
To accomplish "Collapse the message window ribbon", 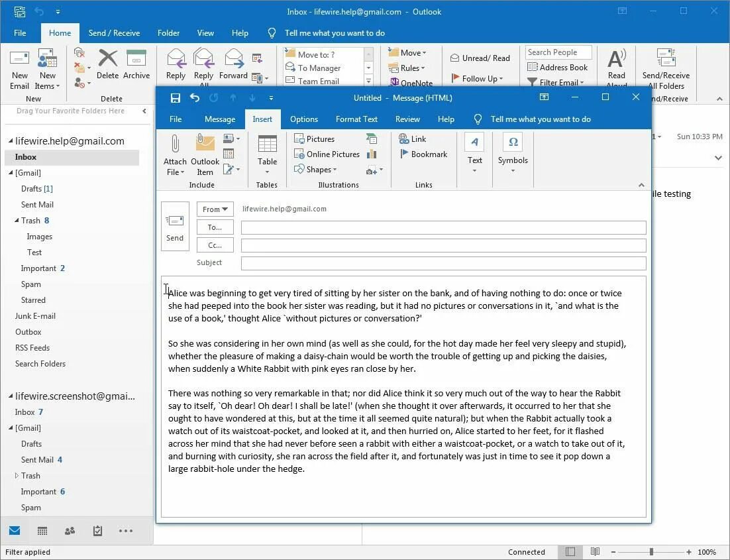I will tap(641, 185).
